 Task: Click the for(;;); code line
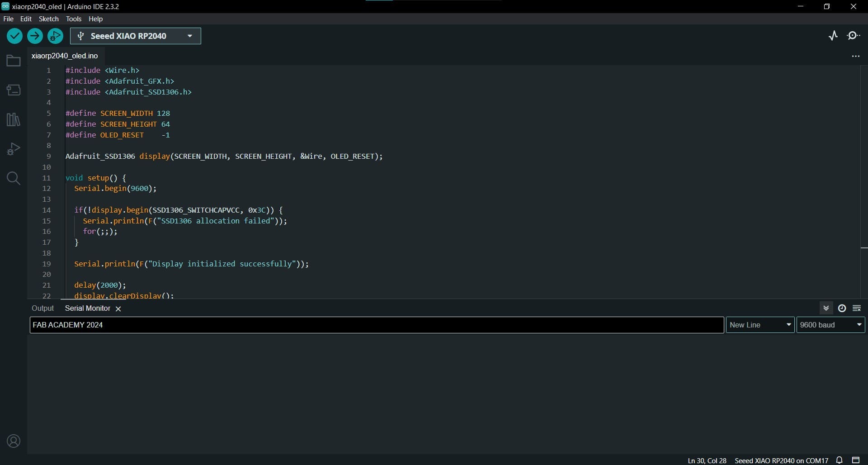100,231
